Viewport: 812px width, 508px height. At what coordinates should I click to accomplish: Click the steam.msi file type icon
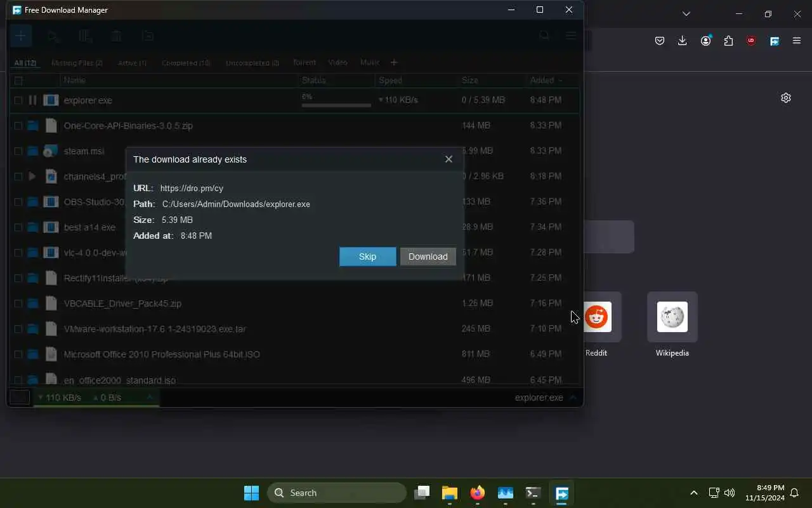pyautogui.click(x=51, y=151)
